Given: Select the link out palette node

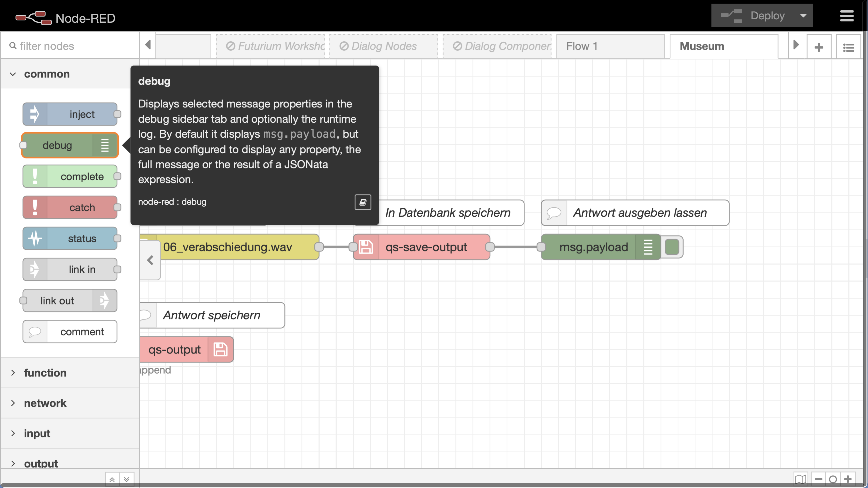Looking at the screenshot, I should [x=70, y=300].
